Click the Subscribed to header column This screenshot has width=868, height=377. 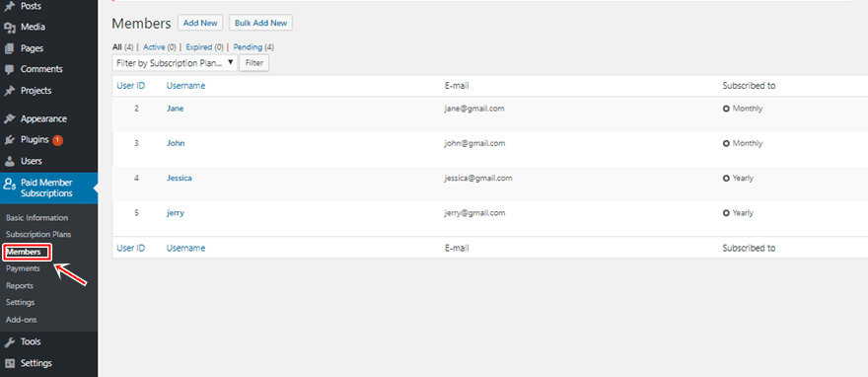(x=749, y=86)
